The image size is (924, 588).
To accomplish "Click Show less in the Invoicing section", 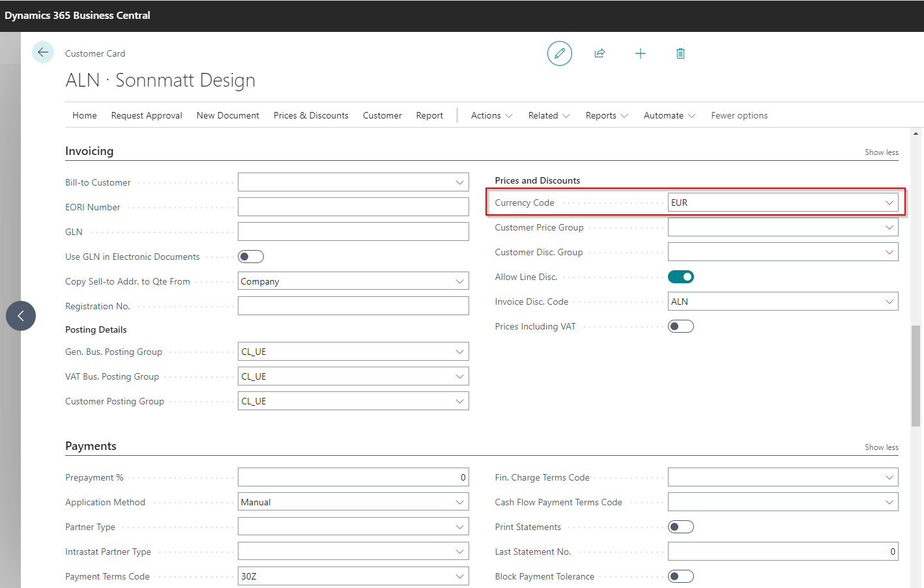I will pos(882,152).
